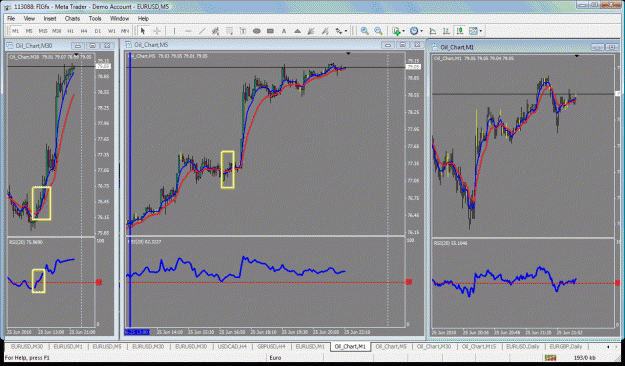This screenshot has height=366, width=625.
Task: Select the Triangle shape tool
Action: click(297, 31)
